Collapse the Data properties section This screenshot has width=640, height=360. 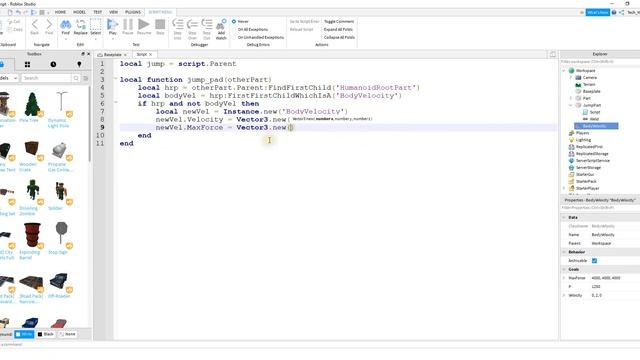564,218
